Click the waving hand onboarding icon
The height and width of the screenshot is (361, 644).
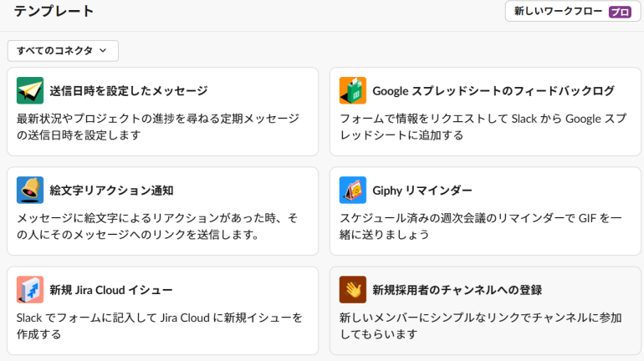pyautogui.click(x=353, y=289)
